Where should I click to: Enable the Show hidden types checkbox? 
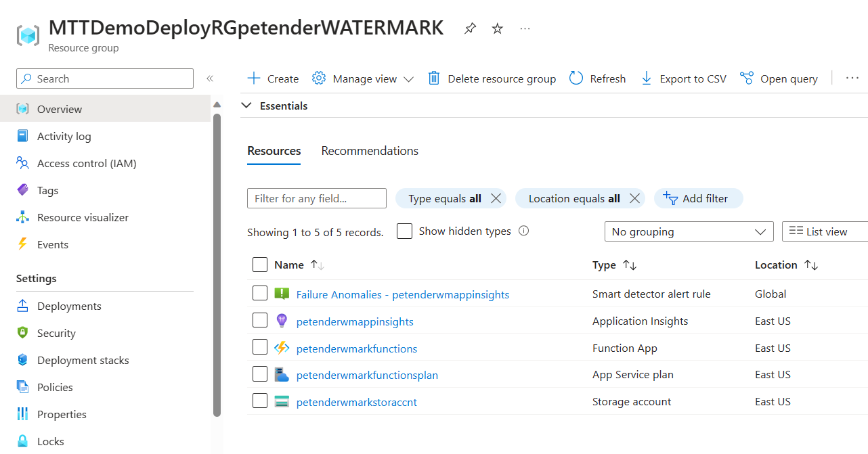tap(404, 231)
